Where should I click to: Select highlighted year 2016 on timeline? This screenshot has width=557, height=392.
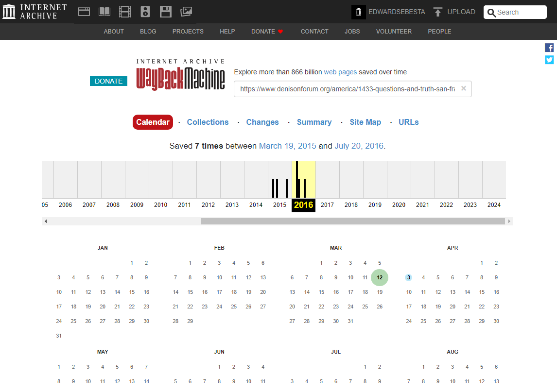(x=303, y=205)
